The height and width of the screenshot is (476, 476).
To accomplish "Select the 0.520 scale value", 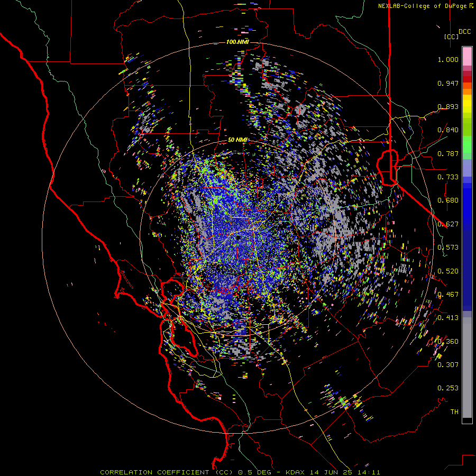I will (448, 271).
